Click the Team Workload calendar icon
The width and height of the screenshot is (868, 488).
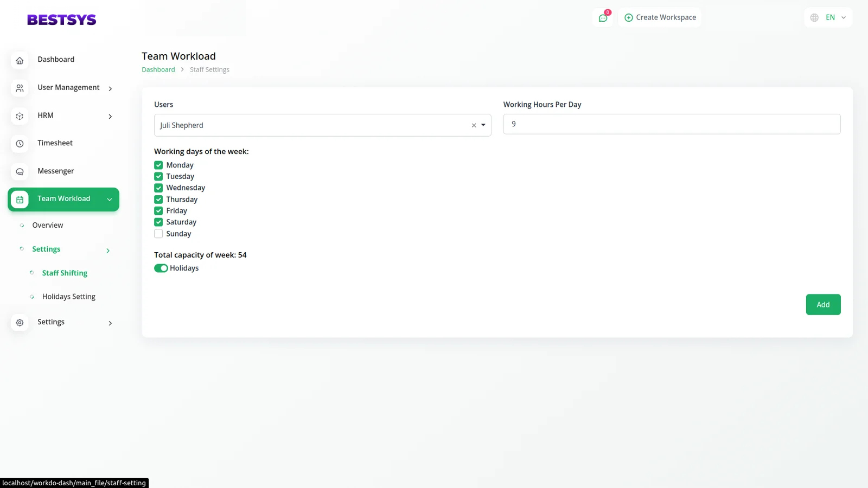tap(20, 200)
